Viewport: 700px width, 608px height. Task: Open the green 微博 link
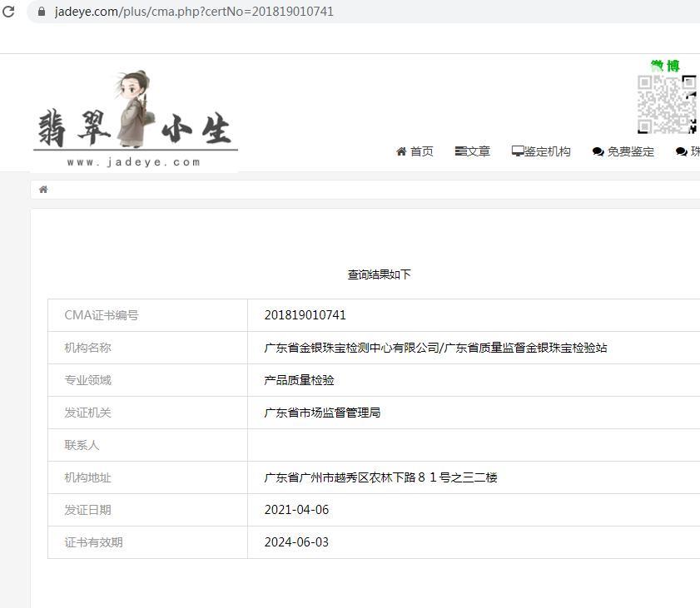click(665, 66)
